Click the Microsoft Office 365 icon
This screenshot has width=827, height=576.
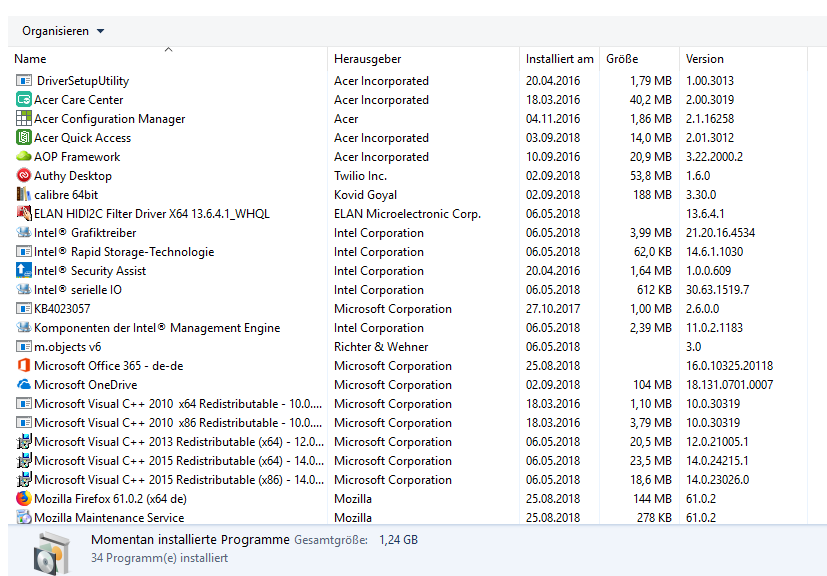pyautogui.click(x=24, y=366)
